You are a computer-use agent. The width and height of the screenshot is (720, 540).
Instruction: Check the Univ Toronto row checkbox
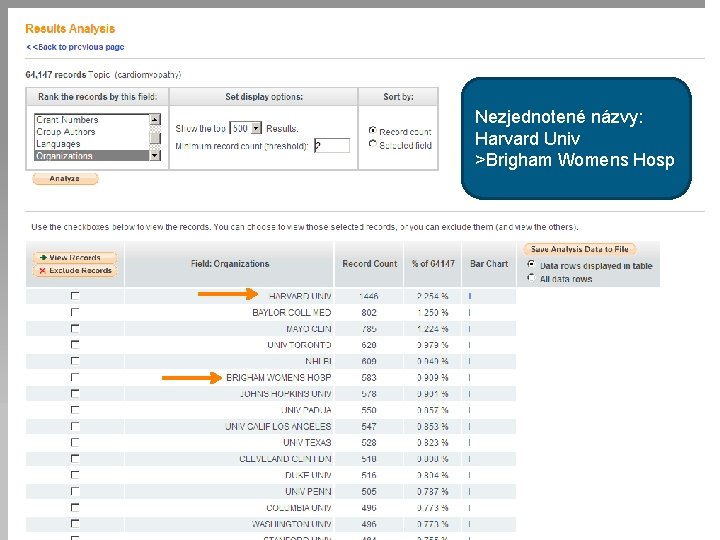click(x=75, y=345)
